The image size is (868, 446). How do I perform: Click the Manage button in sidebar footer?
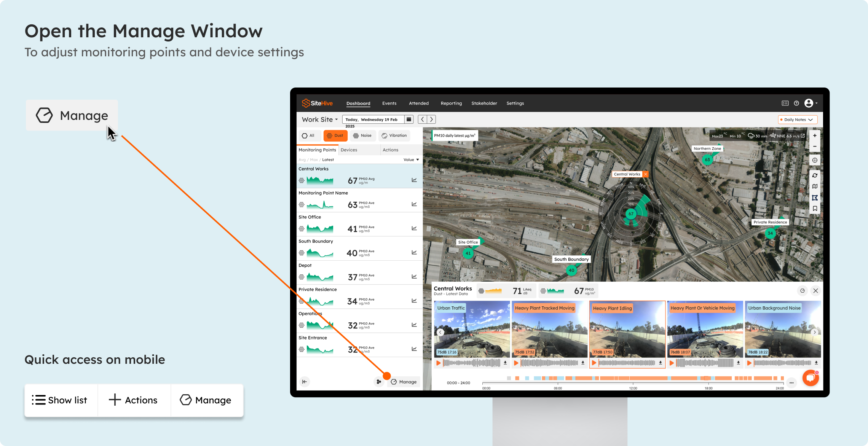[404, 382]
